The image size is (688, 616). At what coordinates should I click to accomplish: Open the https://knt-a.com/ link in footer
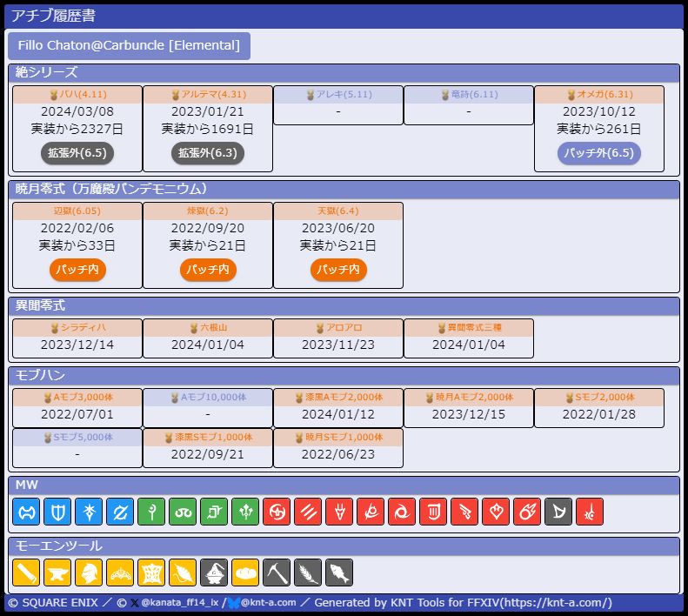point(558,603)
